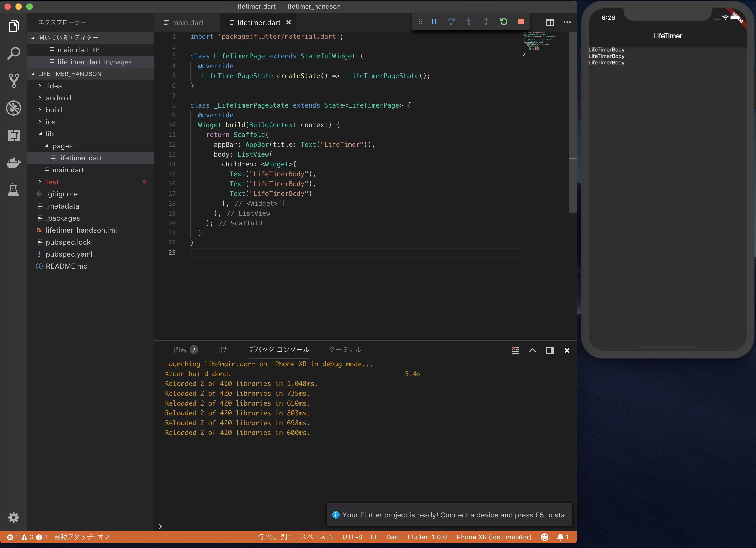The height and width of the screenshot is (548, 756).
Task: Open the Debug view in activity bar
Action: click(14, 108)
